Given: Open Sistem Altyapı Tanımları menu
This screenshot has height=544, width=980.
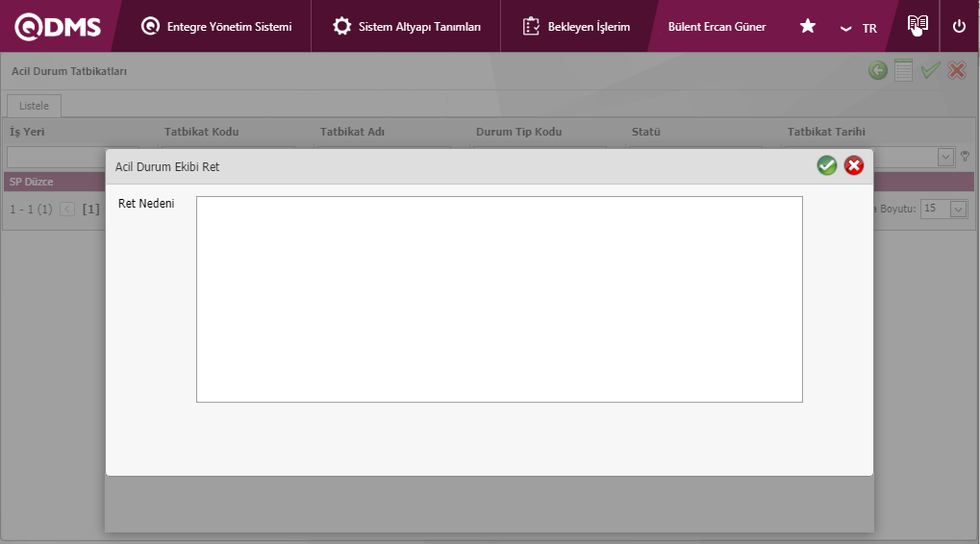Looking at the screenshot, I should click(x=407, y=27).
